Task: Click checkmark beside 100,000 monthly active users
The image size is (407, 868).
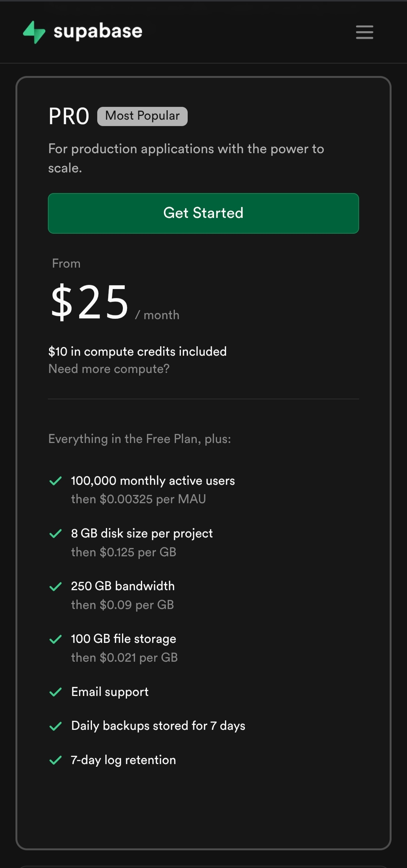Action: point(55,481)
